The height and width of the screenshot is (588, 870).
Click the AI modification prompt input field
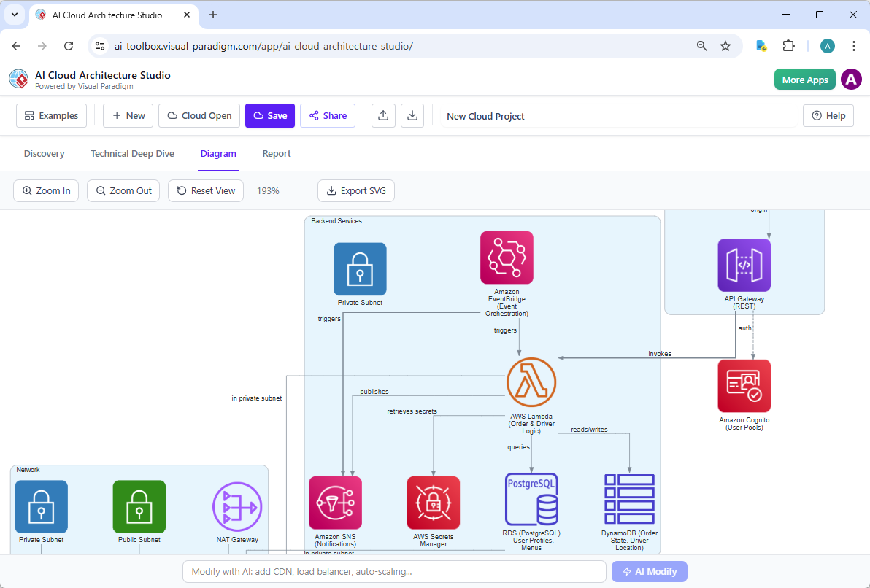tap(394, 571)
